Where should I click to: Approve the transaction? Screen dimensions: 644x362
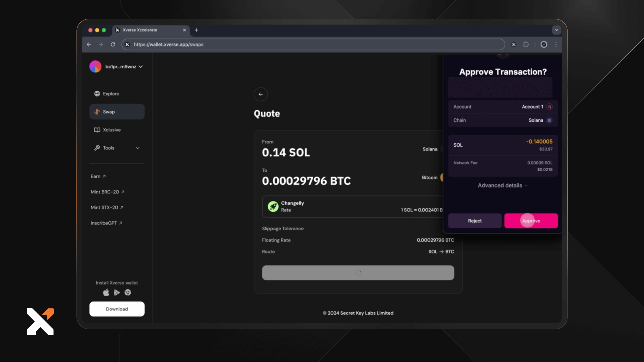pos(531,221)
